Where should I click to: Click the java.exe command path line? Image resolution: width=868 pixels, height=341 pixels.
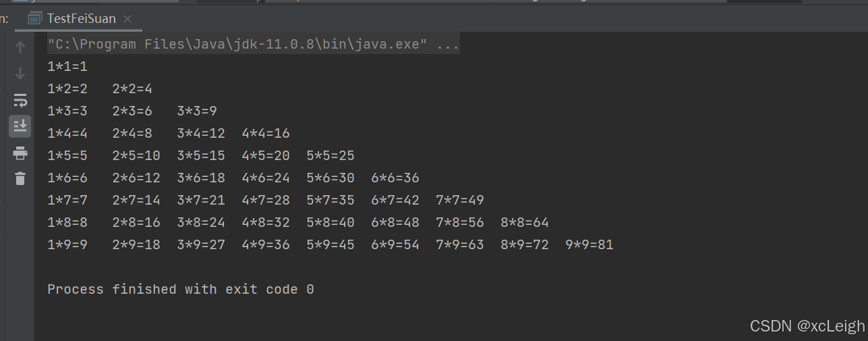(237, 45)
